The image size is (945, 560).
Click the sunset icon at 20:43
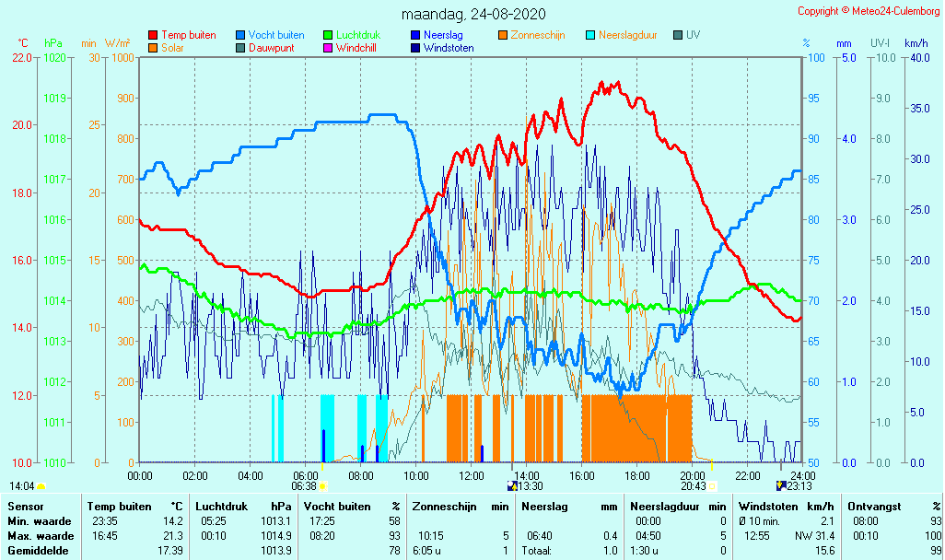tap(712, 485)
